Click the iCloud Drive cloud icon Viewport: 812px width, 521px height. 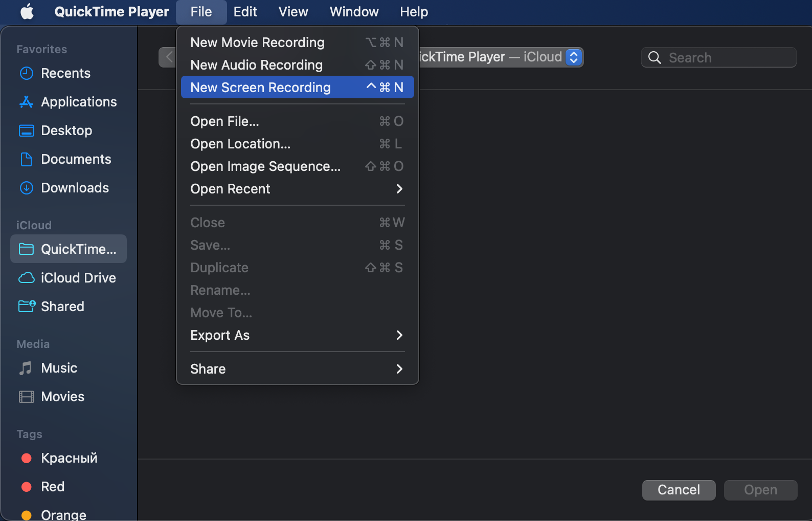26,278
